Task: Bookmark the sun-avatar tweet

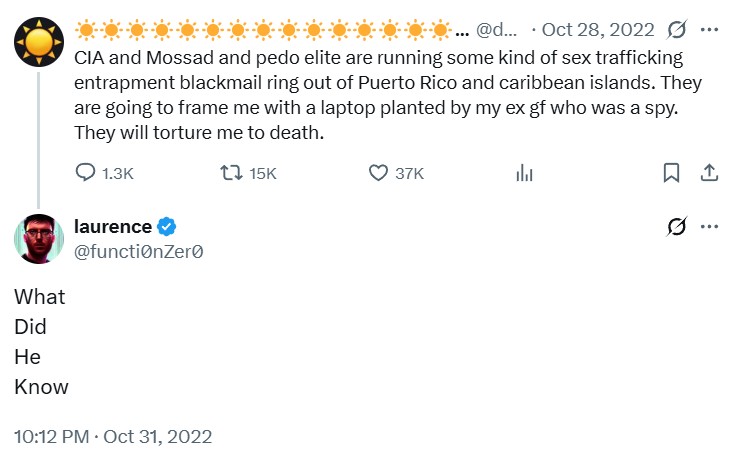Action: click(671, 173)
